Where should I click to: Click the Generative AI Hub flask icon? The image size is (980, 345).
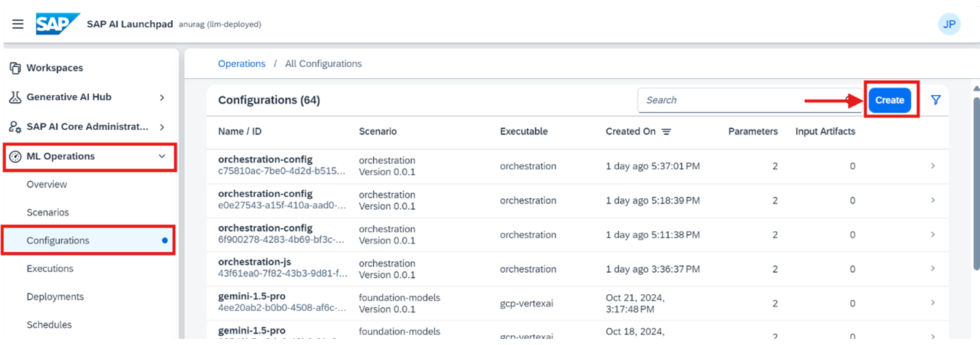tap(15, 97)
